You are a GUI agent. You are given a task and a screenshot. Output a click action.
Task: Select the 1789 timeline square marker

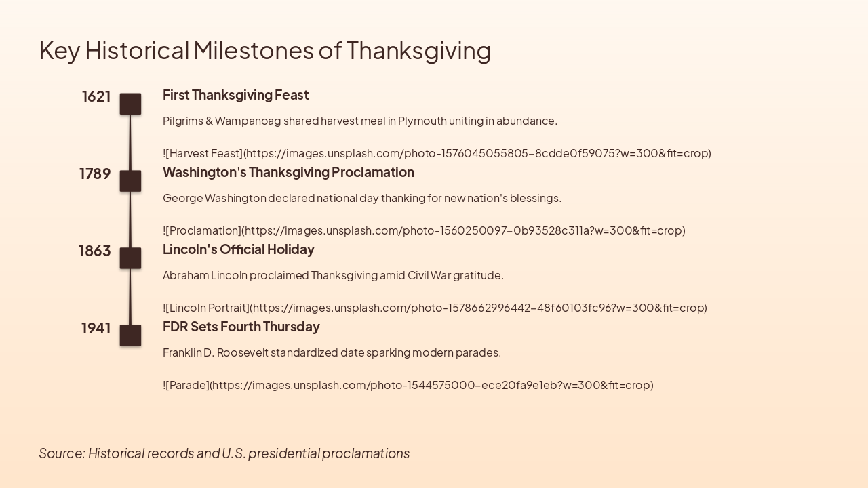(130, 181)
